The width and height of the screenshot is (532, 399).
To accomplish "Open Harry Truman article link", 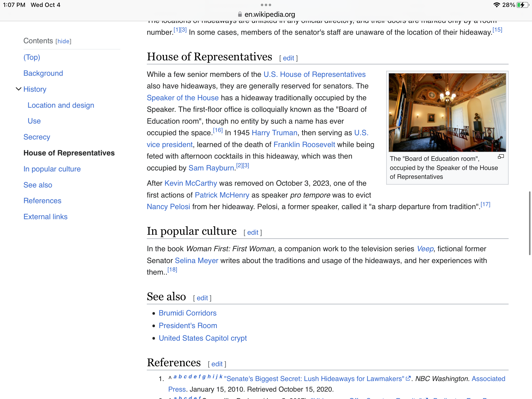I will point(275,133).
